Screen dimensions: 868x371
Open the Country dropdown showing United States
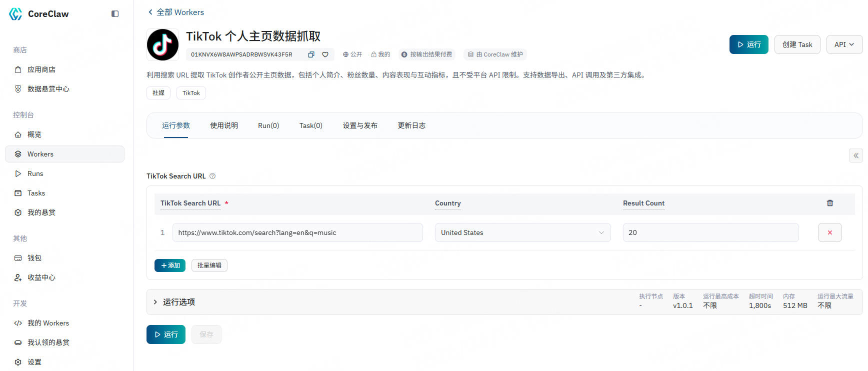pos(522,232)
